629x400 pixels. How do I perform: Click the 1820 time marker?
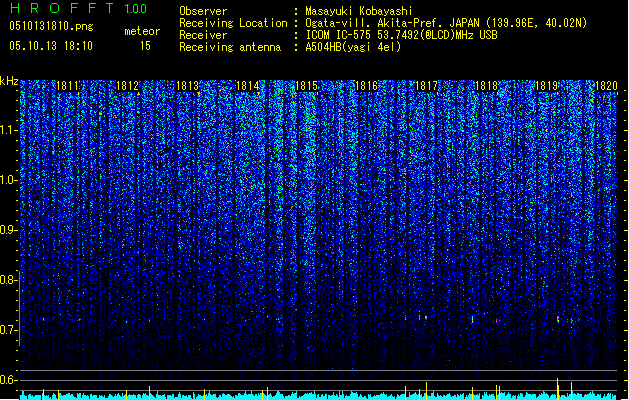[x=607, y=86]
